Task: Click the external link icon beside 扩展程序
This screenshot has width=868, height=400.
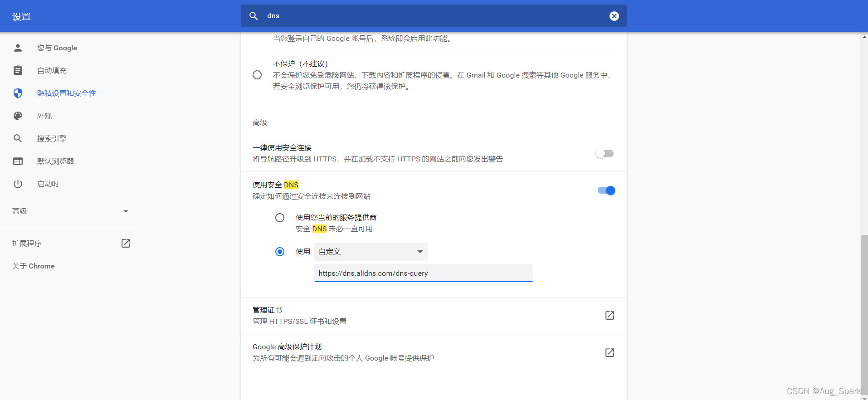Action: coord(126,244)
